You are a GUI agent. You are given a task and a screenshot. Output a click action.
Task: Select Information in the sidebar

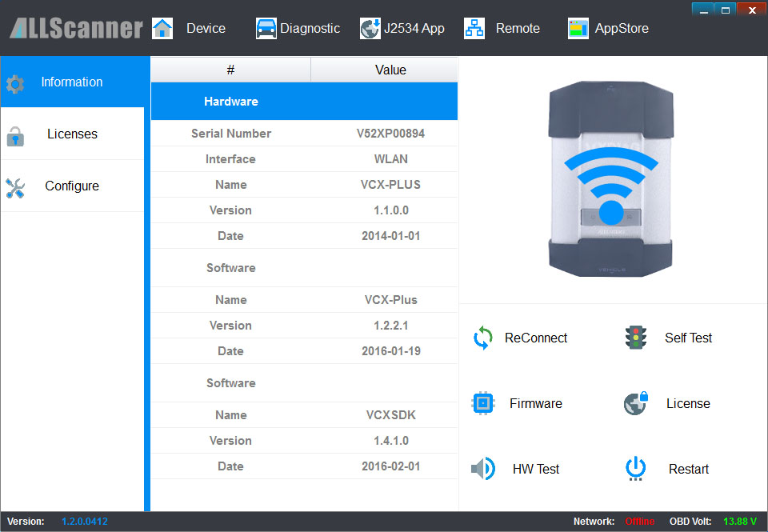tap(73, 82)
